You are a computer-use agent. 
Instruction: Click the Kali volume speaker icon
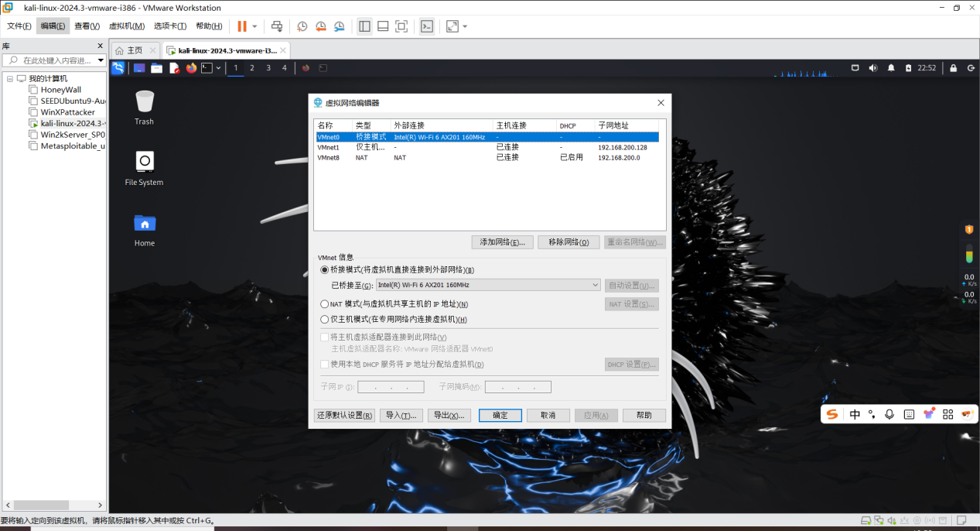[873, 68]
